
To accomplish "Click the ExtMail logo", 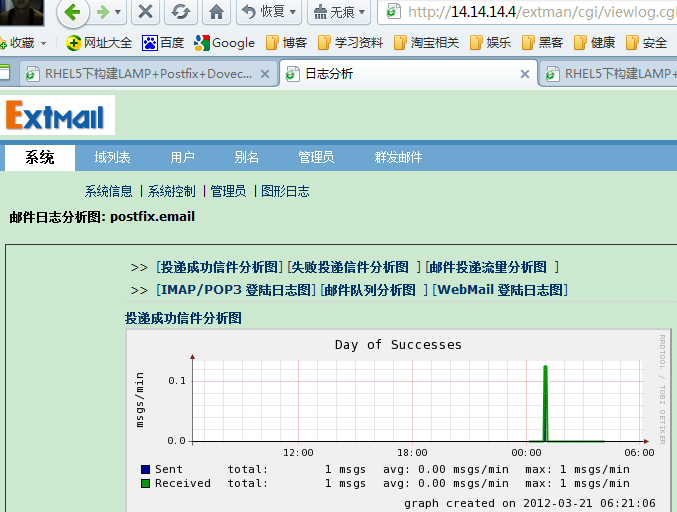I will pyautogui.click(x=57, y=115).
